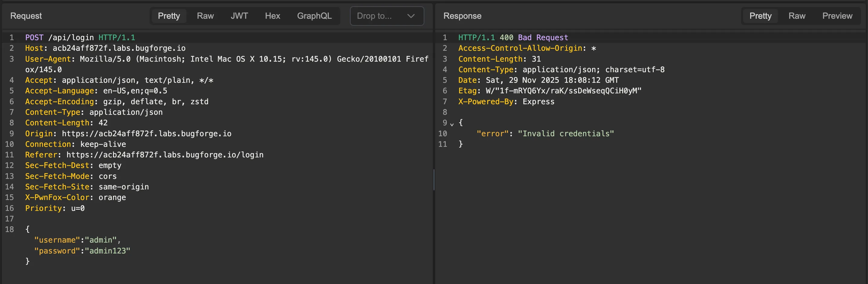Click the vertical divider between Request and Response

[x=434, y=180]
